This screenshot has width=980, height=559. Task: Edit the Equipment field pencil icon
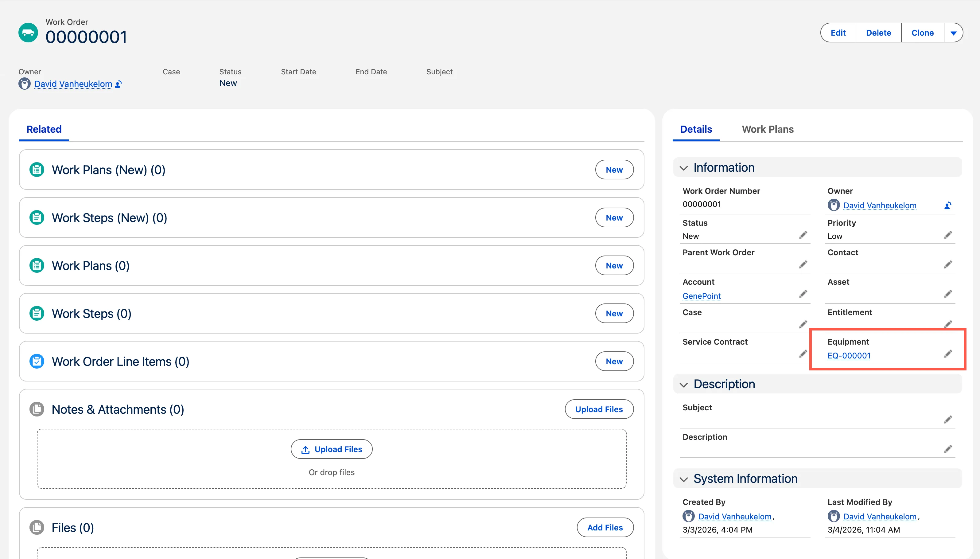pyautogui.click(x=948, y=354)
